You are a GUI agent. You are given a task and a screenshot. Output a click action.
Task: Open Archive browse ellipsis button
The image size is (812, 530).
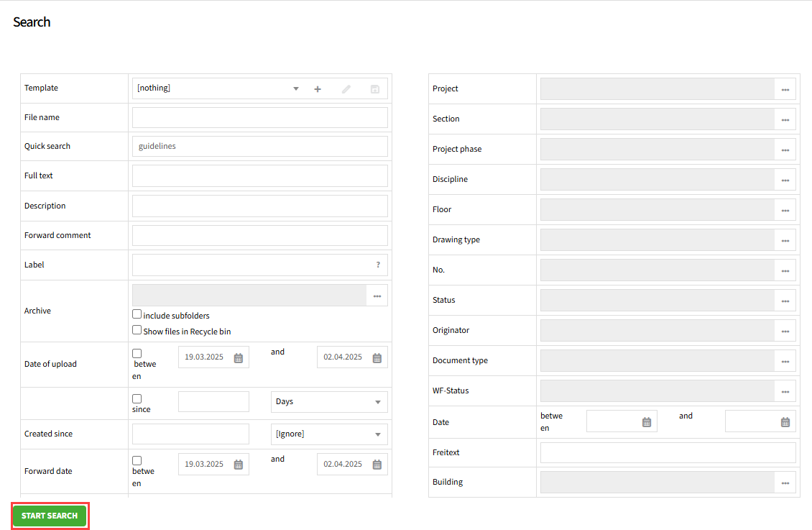(377, 296)
